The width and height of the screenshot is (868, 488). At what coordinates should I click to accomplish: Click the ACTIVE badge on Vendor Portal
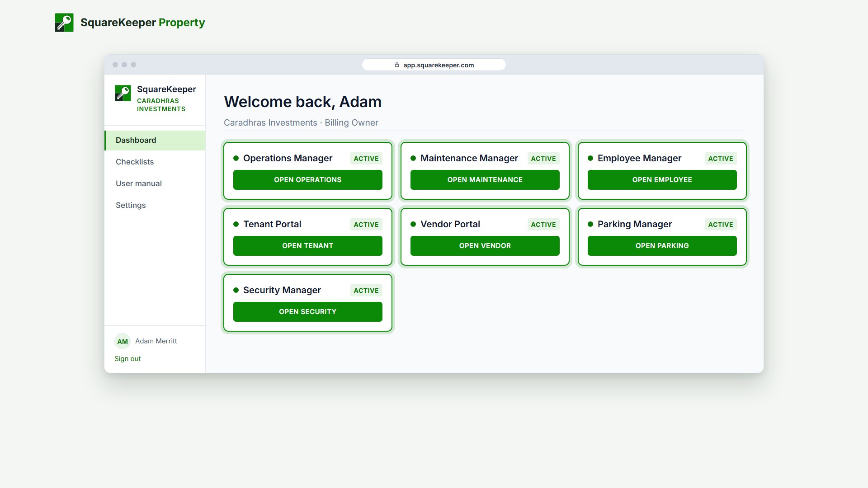[x=543, y=225]
